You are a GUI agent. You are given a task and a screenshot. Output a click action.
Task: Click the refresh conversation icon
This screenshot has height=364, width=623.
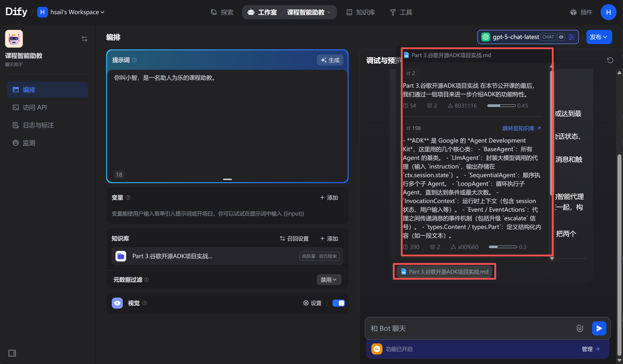pyautogui.click(x=610, y=60)
